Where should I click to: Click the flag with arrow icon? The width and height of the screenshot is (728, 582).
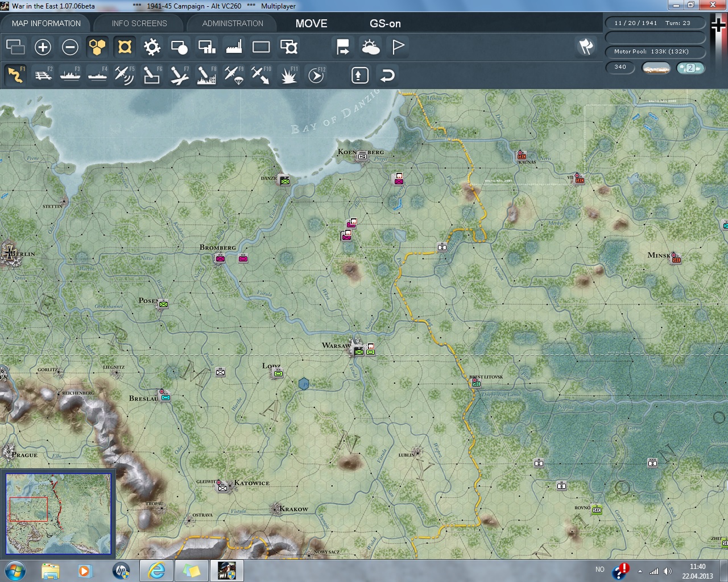(x=343, y=47)
